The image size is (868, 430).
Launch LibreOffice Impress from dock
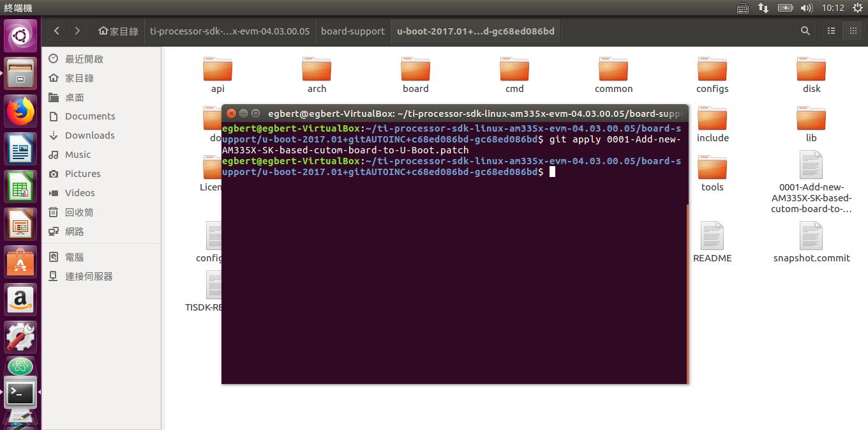tap(21, 225)
